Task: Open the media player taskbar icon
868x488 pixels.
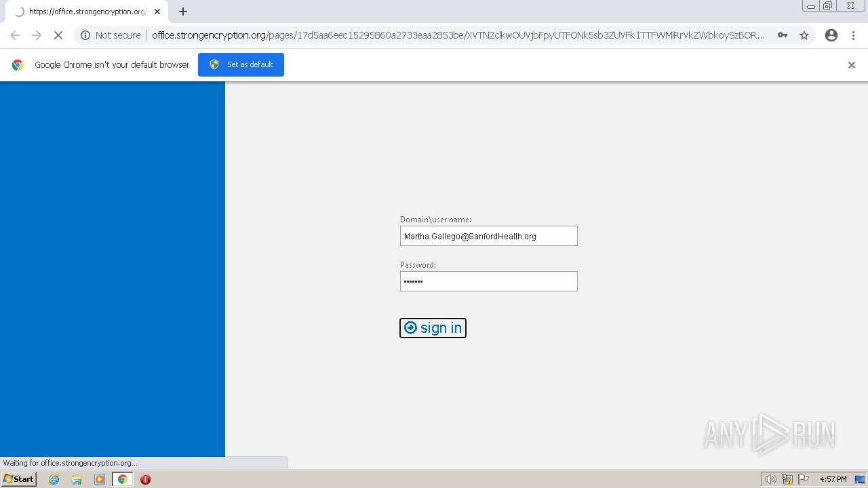Action: point(100,479)
